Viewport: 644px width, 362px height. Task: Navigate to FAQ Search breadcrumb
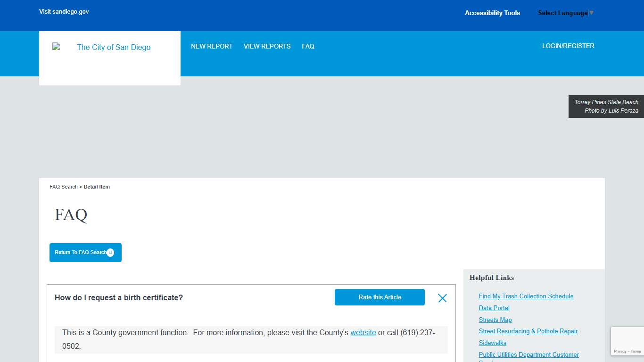coord(63,187)
